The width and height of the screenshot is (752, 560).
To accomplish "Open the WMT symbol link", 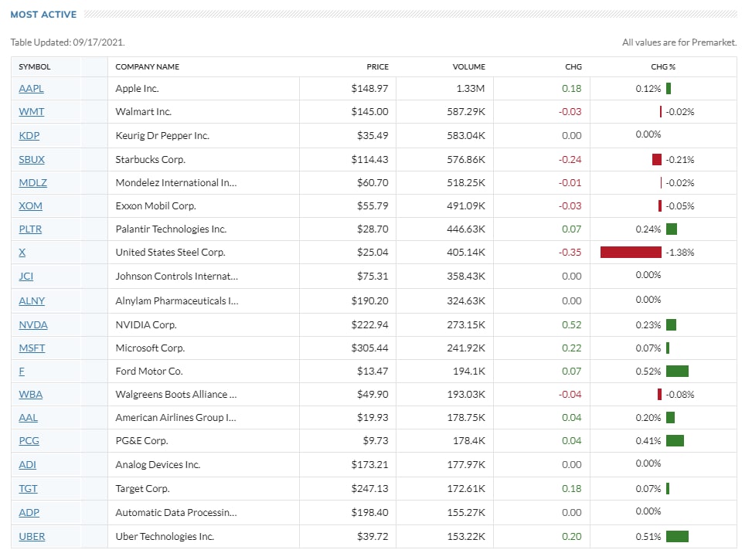I will (x=32, y=112).
